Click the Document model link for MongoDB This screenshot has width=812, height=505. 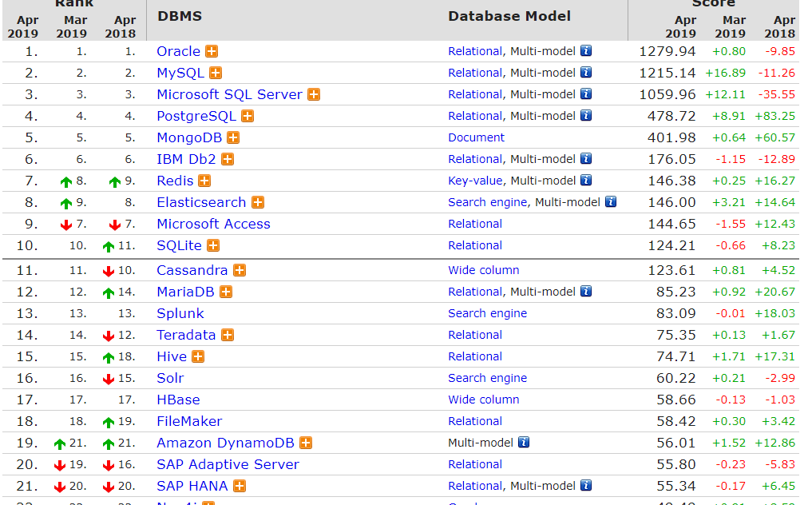(476, 137)
